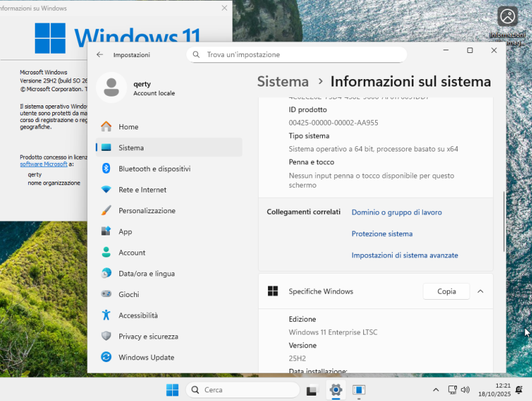Click the Windows logo beside Specifiche Windows

tap(273, 291)
